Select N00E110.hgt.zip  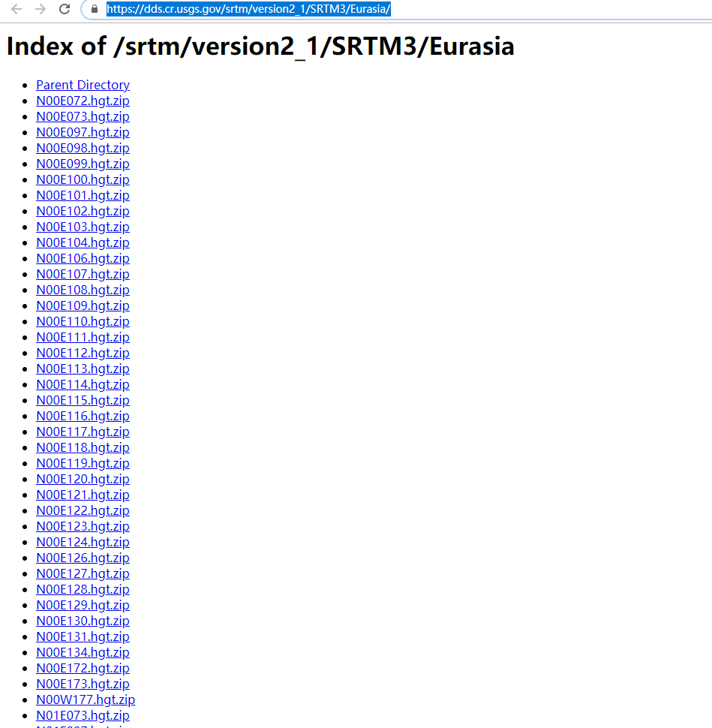[83, 321]
